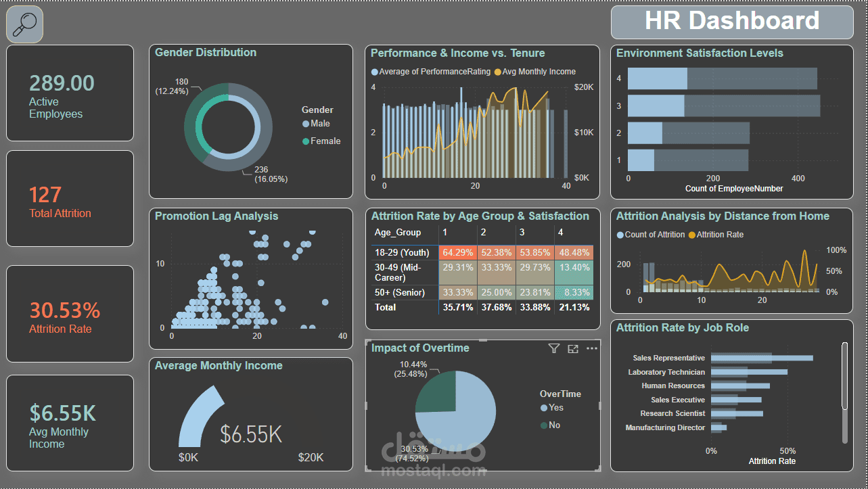Click the Total row label in the table
The width and height of the screenshot is (868, 489).
(x=386, y=307)
